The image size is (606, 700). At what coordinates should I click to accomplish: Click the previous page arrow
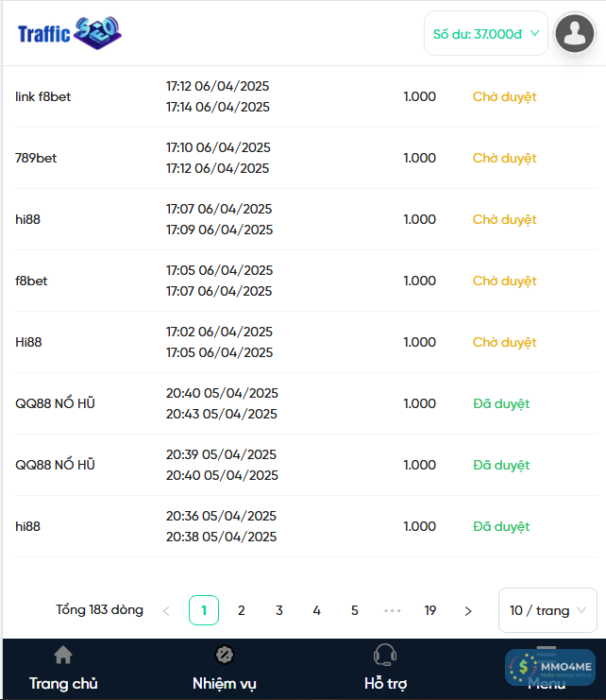point(166,611)
